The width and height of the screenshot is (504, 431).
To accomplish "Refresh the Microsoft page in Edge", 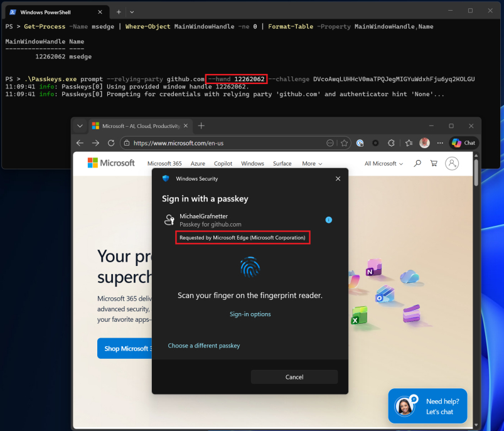I will pos(111,143).
